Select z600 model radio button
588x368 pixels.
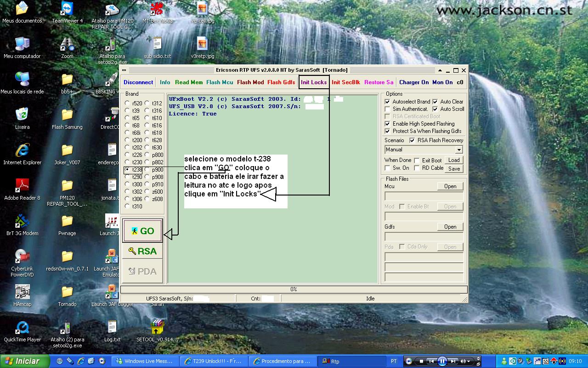click(x=147, y=192)
